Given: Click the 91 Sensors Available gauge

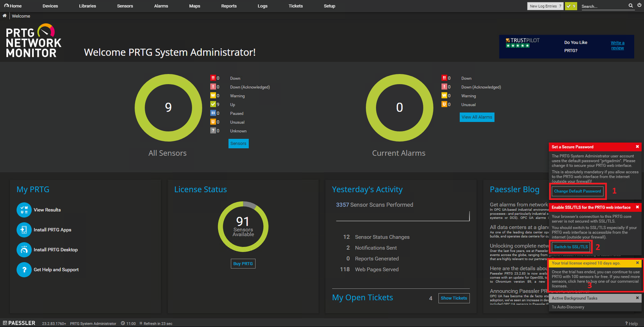Looking at the screenshot, I should [x=243, y=227].
